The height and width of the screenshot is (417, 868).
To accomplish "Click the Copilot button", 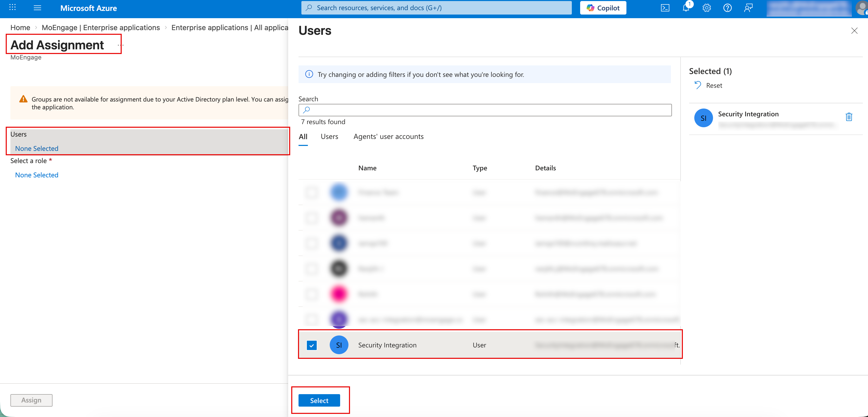I will [603, 8].
